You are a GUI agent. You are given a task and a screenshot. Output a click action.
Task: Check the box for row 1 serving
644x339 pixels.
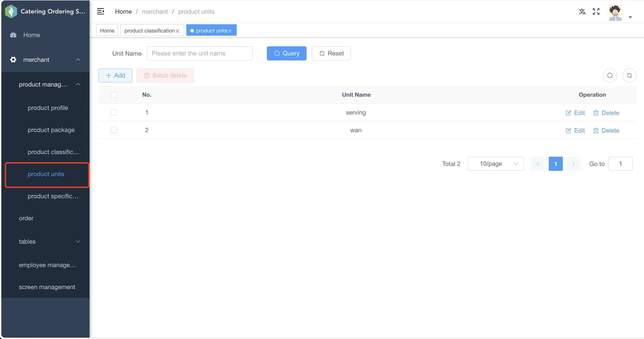coord(114,113)
